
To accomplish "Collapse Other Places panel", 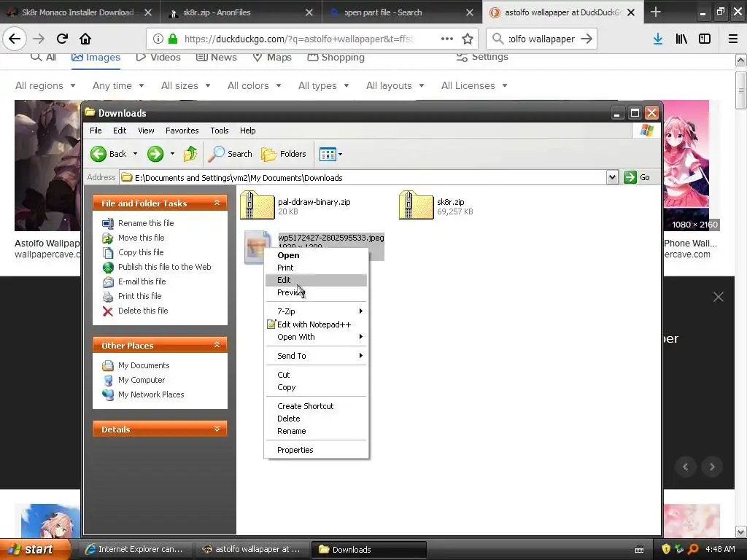I will click(x=217, y=345).
